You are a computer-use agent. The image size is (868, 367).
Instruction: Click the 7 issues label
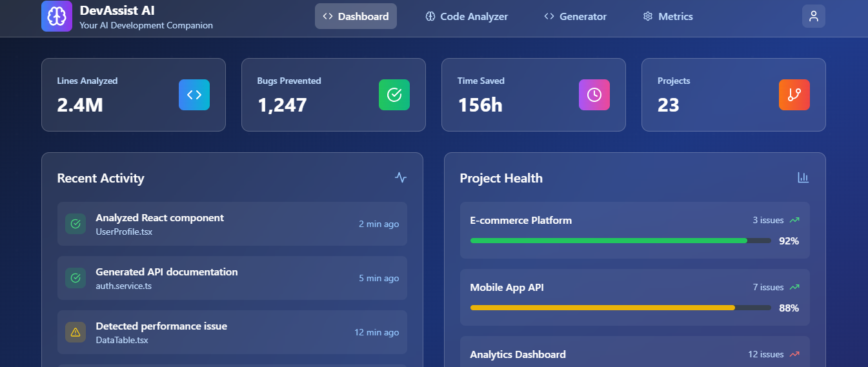point(768,288)
